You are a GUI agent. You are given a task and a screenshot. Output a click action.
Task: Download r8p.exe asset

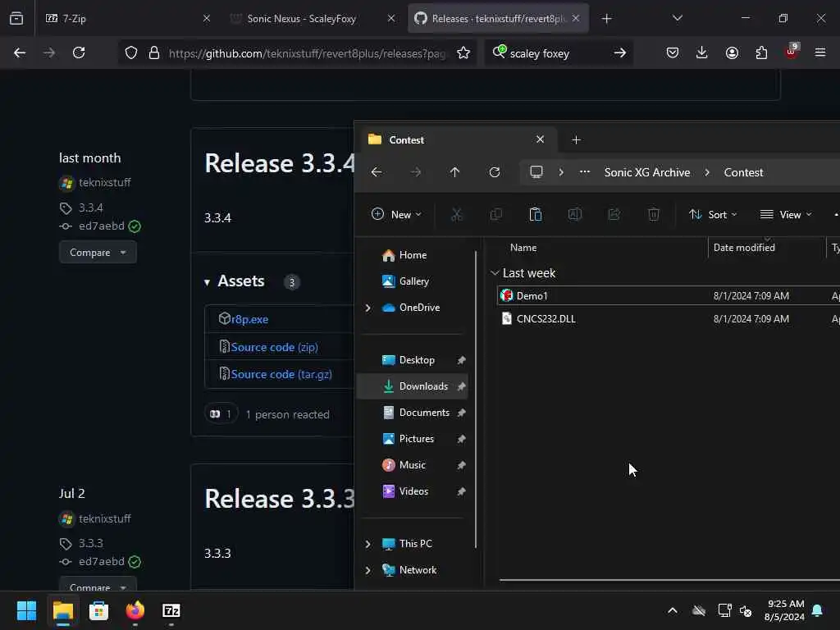[249, 319]
